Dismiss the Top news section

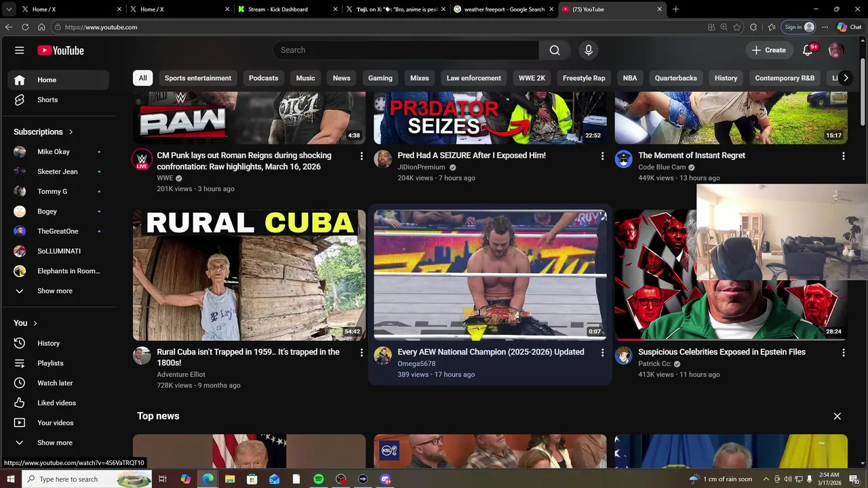click(837, 416)
